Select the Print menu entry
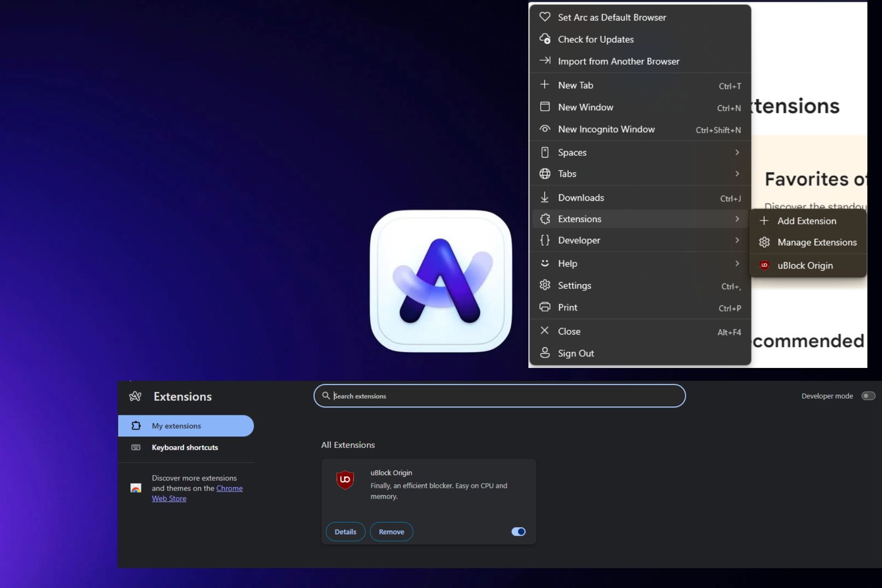Screen dimensions: 882x588 coord(640,307)
